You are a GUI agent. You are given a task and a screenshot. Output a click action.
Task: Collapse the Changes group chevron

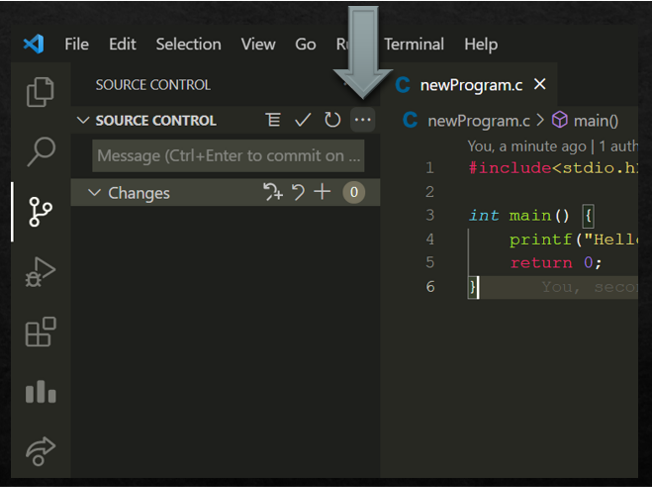[95, 193]
